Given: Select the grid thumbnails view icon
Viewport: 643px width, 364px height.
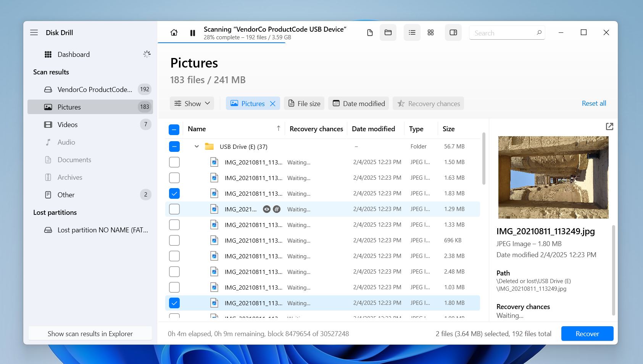Looking at the screenshot, I should [431, 33].
